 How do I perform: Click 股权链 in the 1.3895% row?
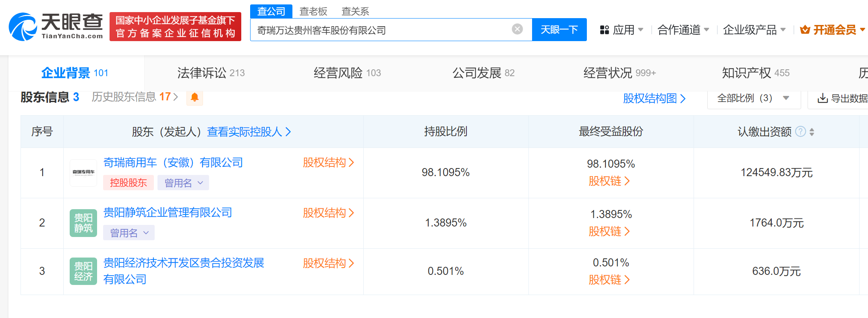click(609, 231)
